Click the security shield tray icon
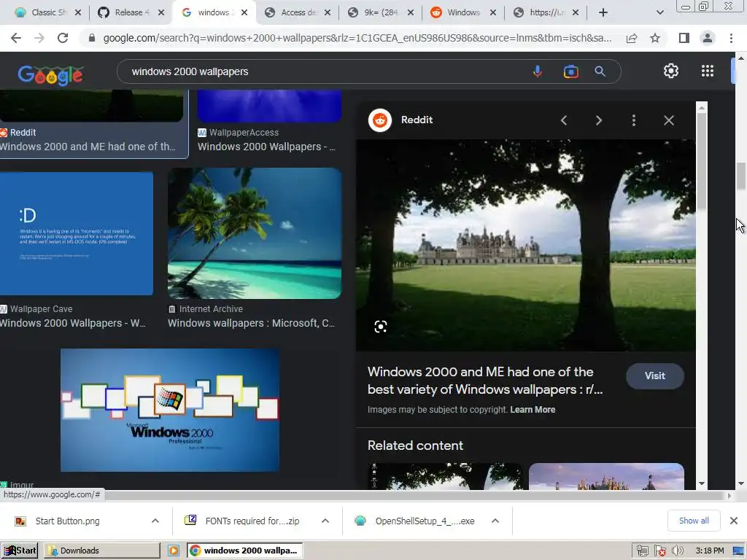 [x=659, y=551]
